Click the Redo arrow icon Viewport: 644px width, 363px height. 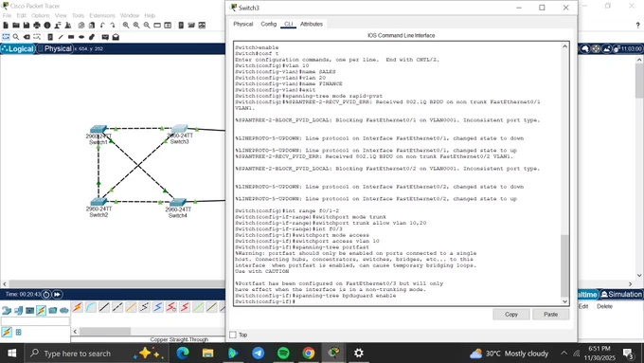pyautogui.click(x=113, y=26)
